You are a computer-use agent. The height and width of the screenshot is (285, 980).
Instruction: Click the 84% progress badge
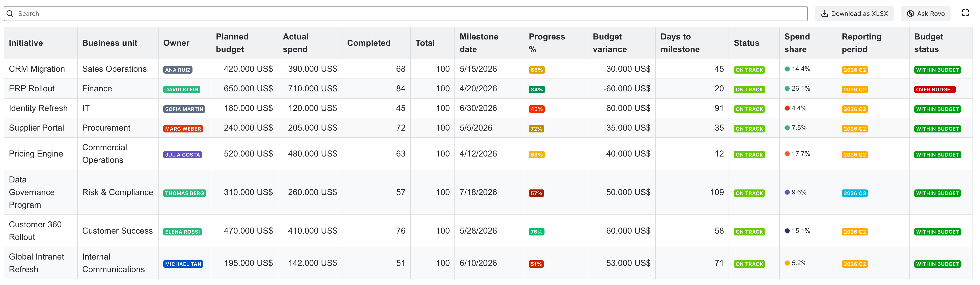(x=536, y=90)
